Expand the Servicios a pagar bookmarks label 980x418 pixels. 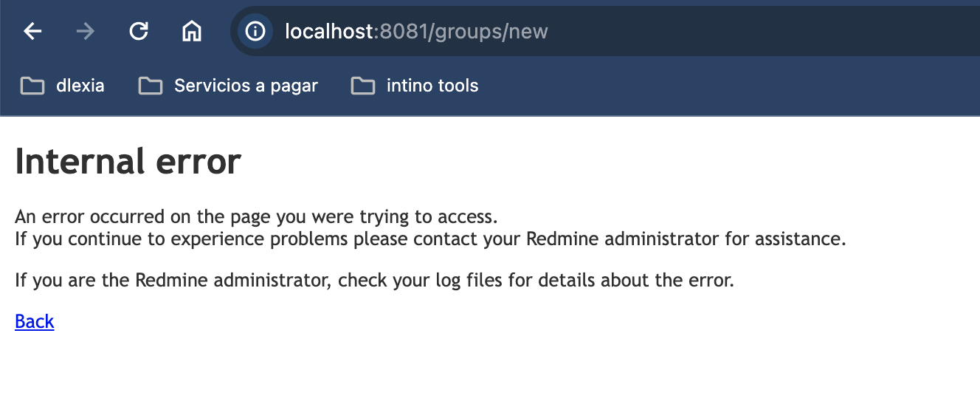(x=246, y=86)
